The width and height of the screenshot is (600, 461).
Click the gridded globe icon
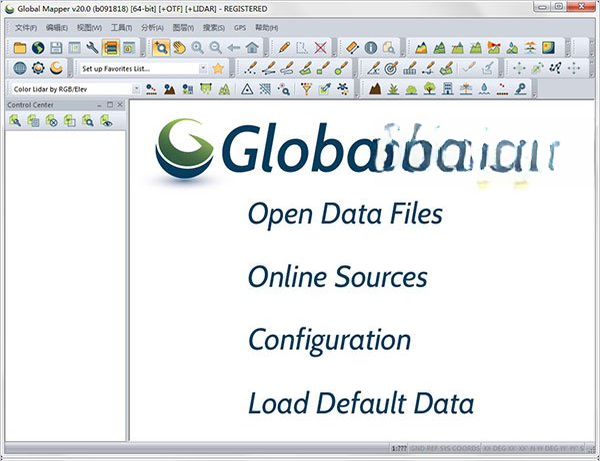pyautogui.click(x=20, y=68)
